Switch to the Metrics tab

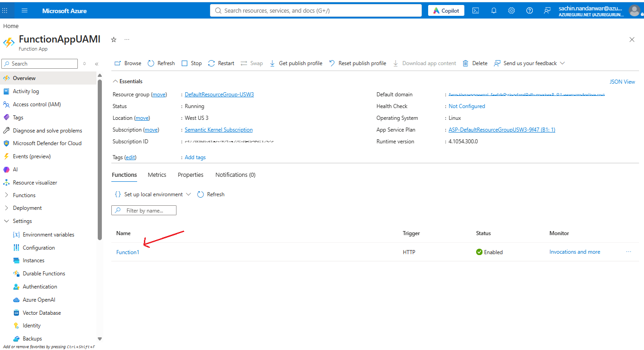tap(157, 175)
